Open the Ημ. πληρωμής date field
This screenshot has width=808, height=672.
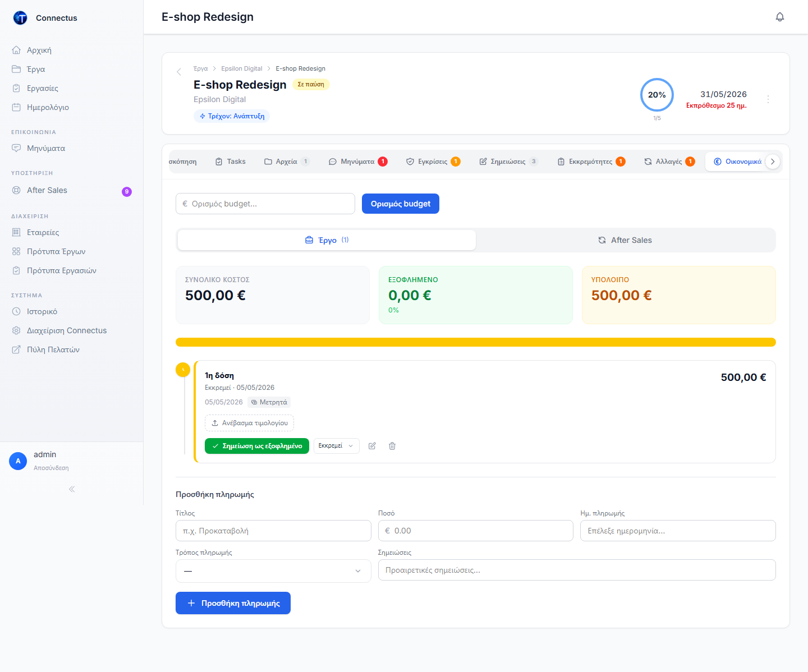pos(678,531)
